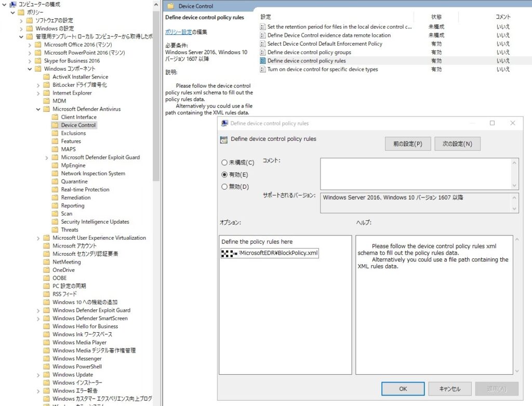The image size is (532, 406).
Task: Select Microsoft User Experience Virtualization in tree
Action: tap(99, 238)
